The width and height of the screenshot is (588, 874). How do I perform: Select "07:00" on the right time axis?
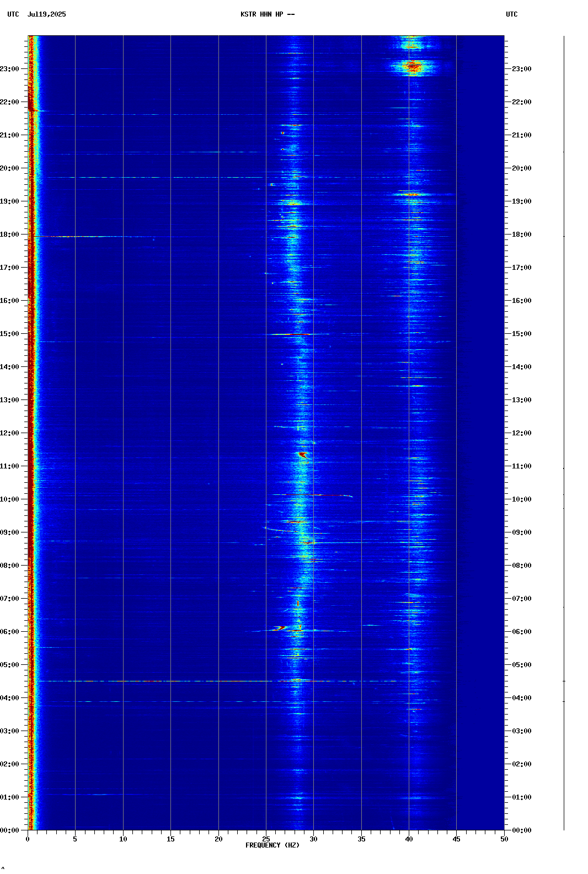pos(522,599)
